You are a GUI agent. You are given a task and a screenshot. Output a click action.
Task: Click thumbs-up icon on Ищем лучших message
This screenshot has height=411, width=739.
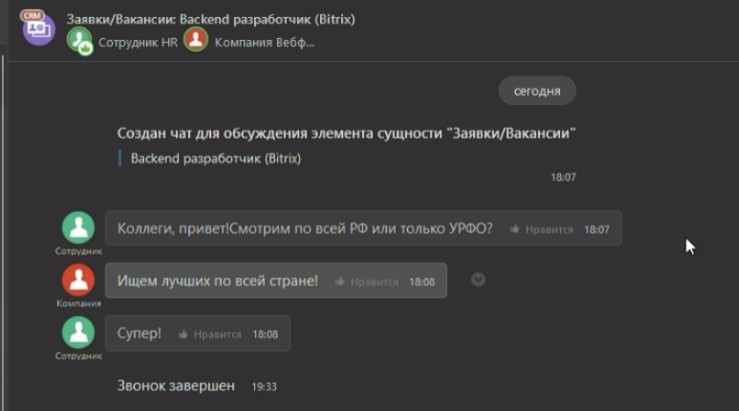tap(339, 281)
